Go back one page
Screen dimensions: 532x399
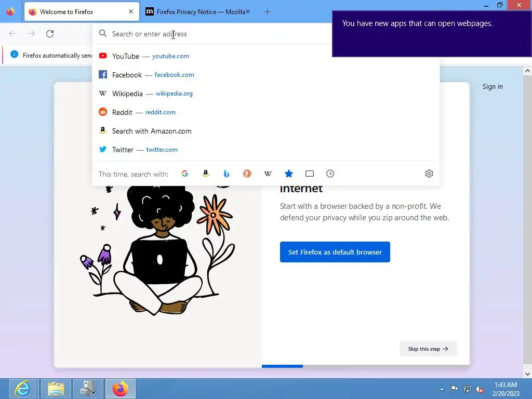coord(12,34)
